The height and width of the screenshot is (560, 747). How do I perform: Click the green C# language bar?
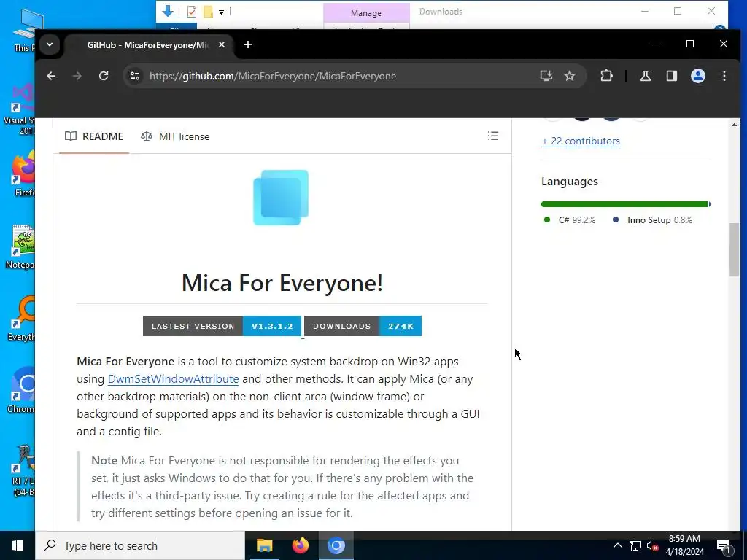pos(624,204)
